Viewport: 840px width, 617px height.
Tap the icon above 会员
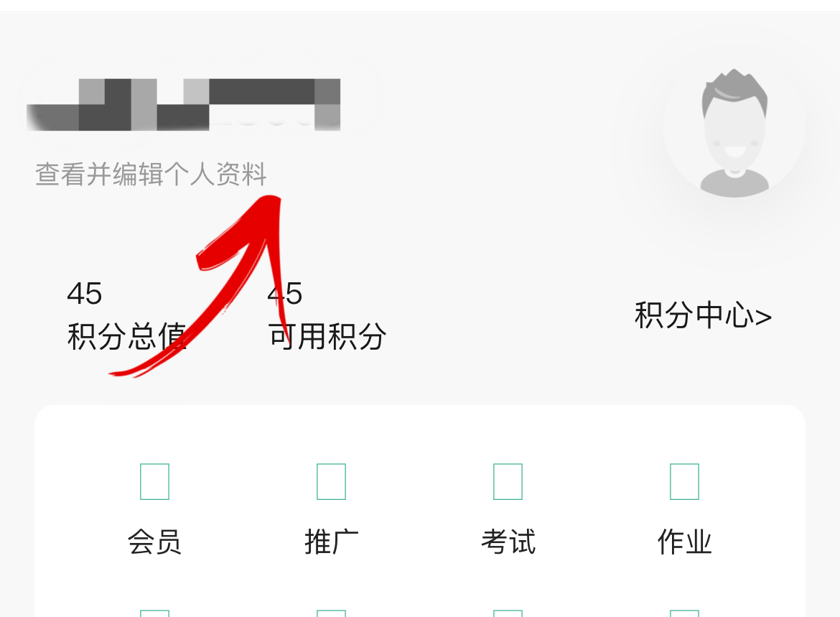(155, 481)
